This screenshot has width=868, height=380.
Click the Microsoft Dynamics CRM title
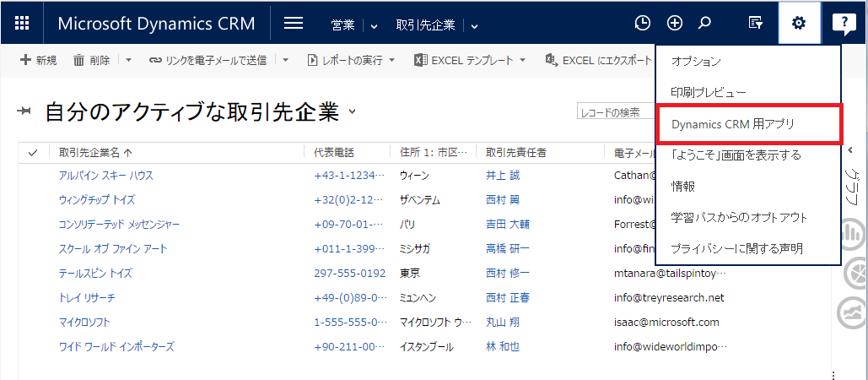[x=157, y=24]
